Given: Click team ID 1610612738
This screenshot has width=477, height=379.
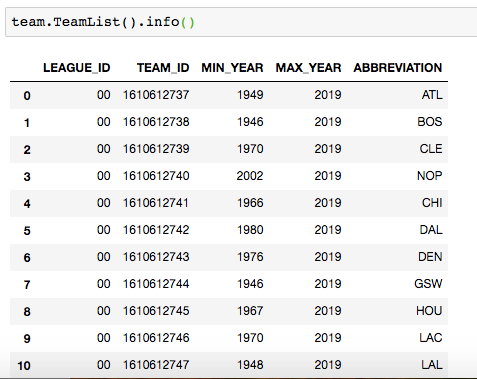Looking at the screenshot, I should pos(156,122).
